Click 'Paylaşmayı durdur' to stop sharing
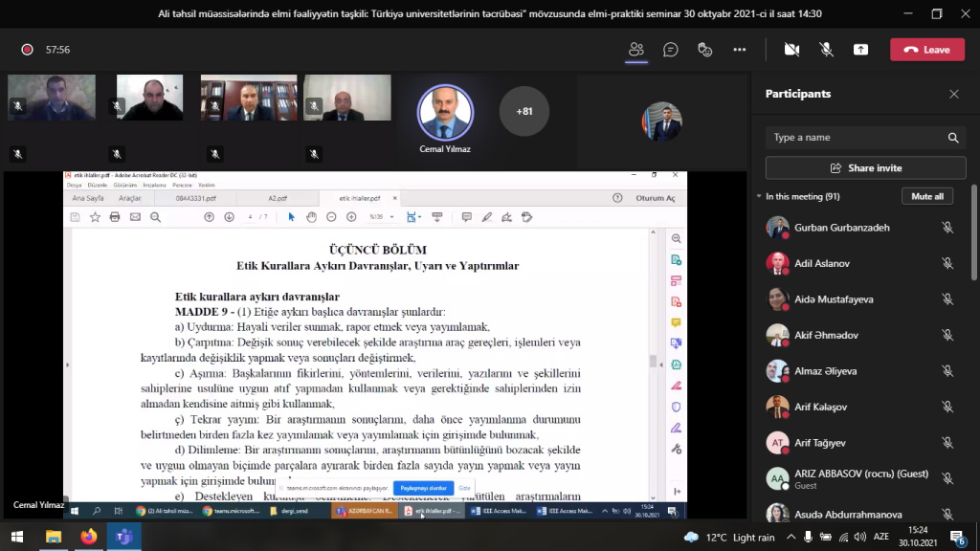 pyautogui.click(x=423, y=488)
